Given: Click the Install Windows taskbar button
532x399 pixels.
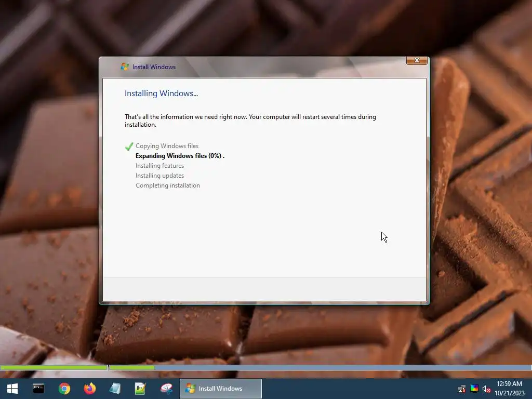Looking at the screenshot, I should pyautogui.click(x=221, y=389).
